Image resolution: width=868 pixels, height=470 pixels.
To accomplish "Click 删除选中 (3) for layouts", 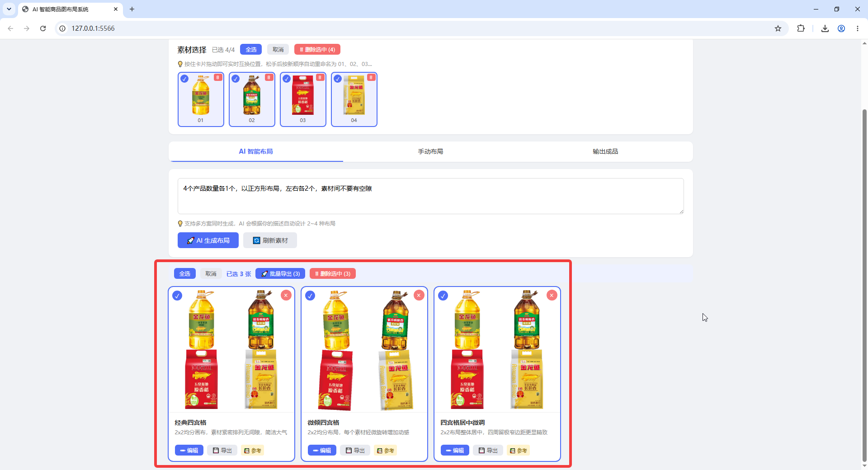I will [333, 273].
